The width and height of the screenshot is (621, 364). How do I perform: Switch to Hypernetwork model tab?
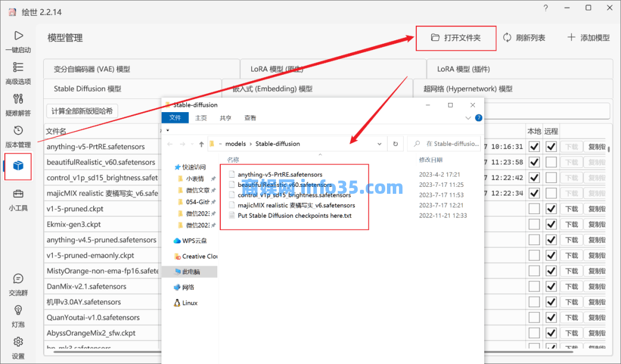(x=513, y=89)
